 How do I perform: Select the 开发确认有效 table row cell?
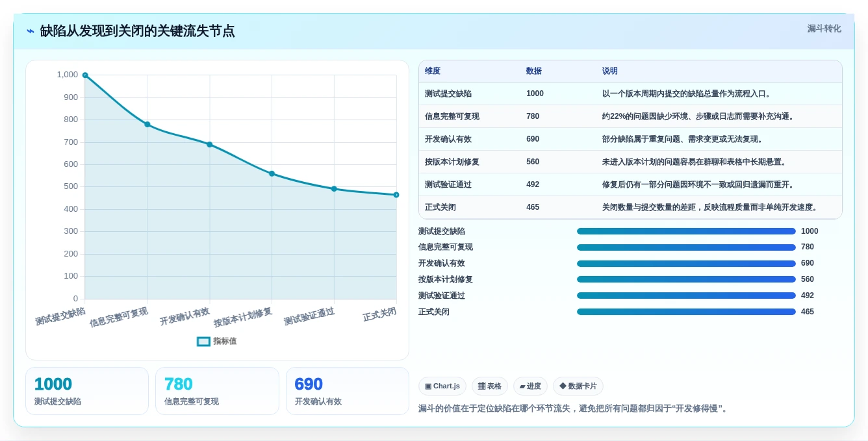[448, 139]
